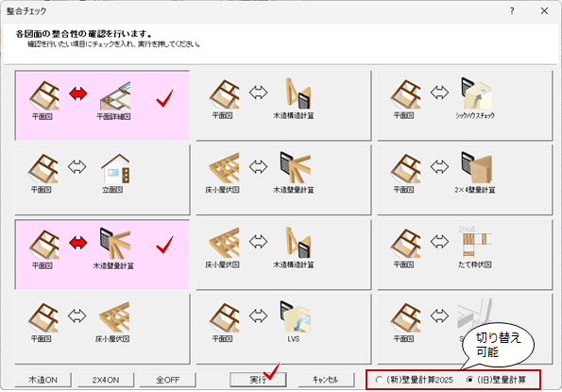Screen dimensions: 562x392
Task: Select the (新)壁量計算2025 radio option
Action: click(x=415, y=380)
